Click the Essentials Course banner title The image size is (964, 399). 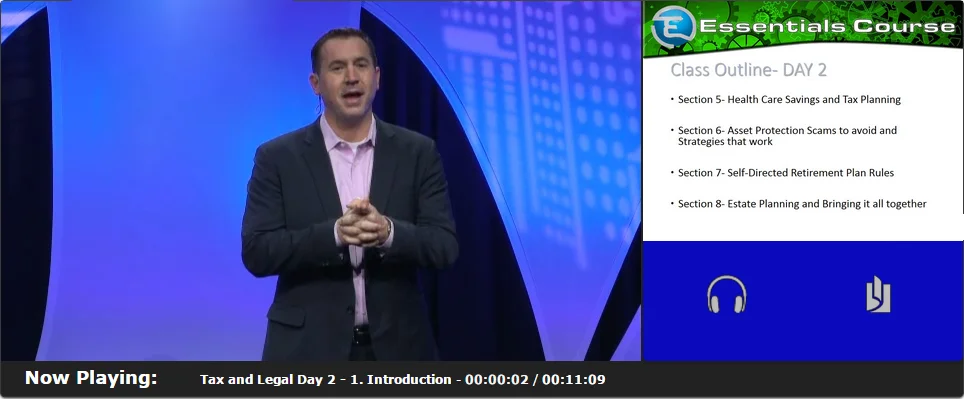[x=828, y=26]
